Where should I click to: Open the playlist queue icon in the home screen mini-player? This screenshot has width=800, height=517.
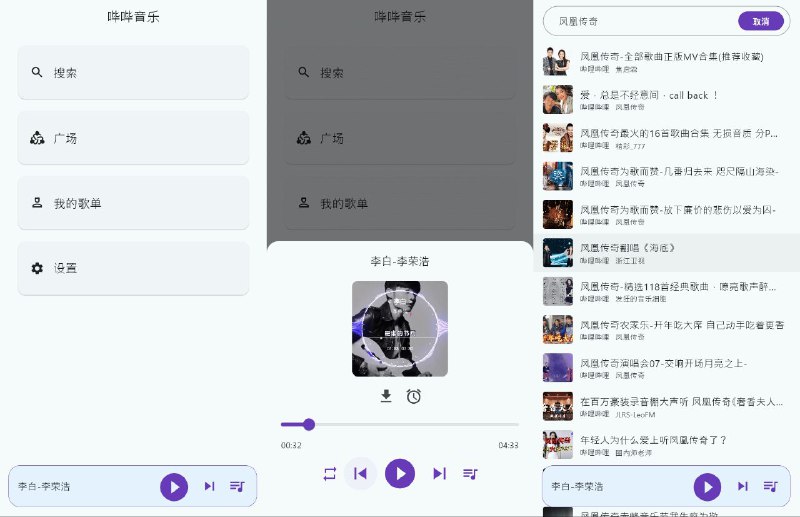tap(237, 486)
